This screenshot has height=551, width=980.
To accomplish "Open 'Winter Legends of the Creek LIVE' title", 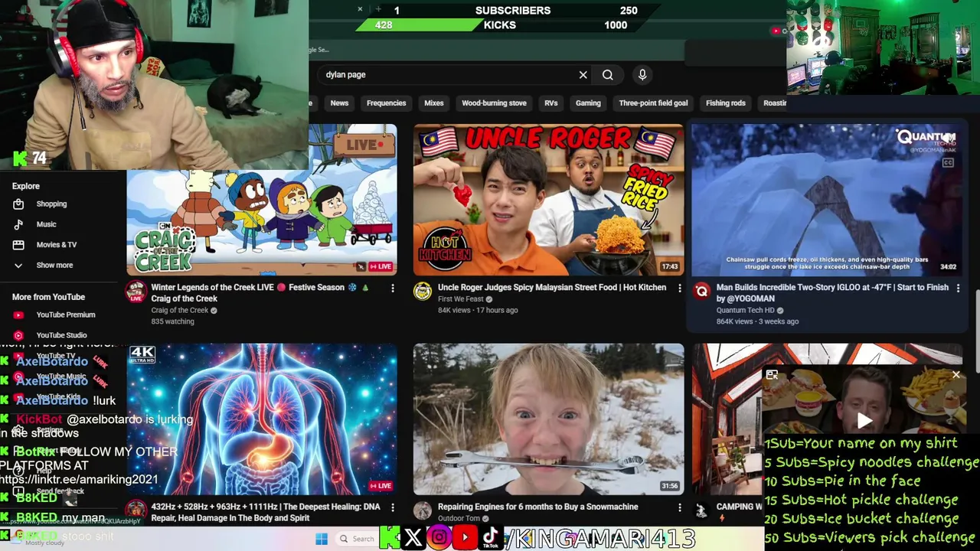I will click(260, 293).
